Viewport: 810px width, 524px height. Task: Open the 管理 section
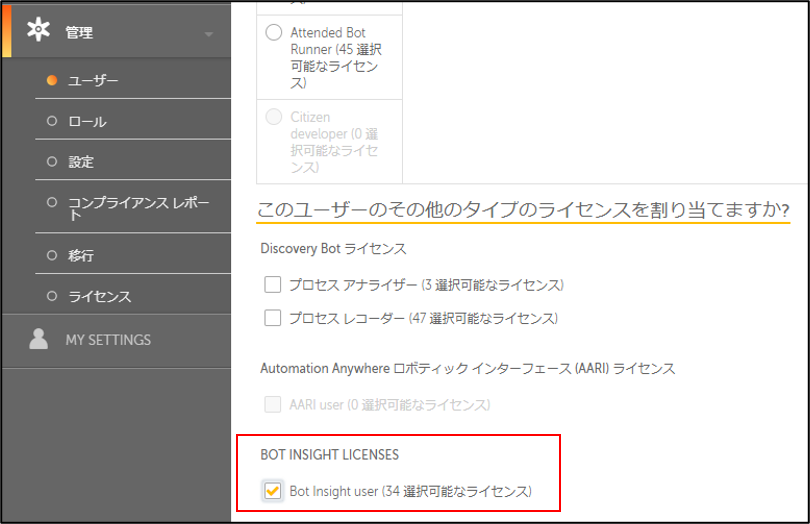116,31
